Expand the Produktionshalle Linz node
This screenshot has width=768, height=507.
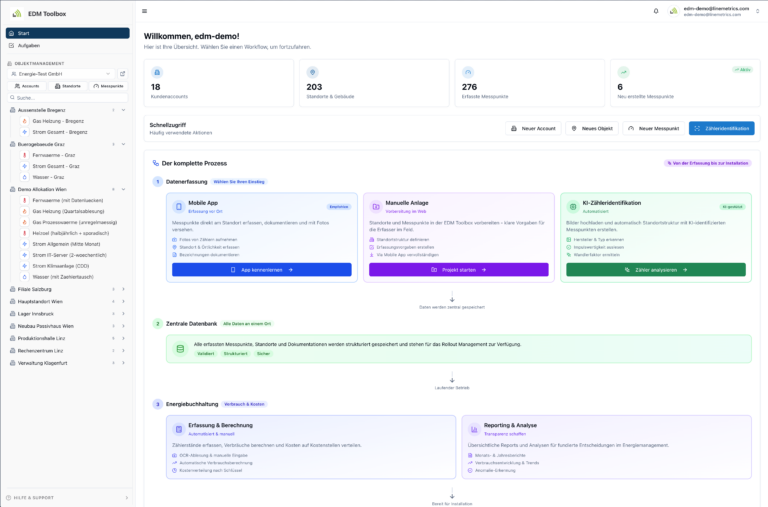[123, 338]
